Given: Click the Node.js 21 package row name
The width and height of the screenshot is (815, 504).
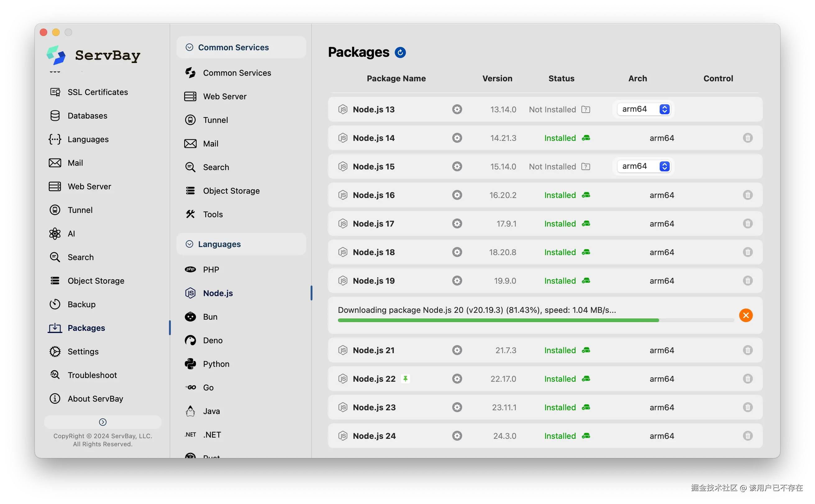Looking at the screenshot, I should point(373,350).
